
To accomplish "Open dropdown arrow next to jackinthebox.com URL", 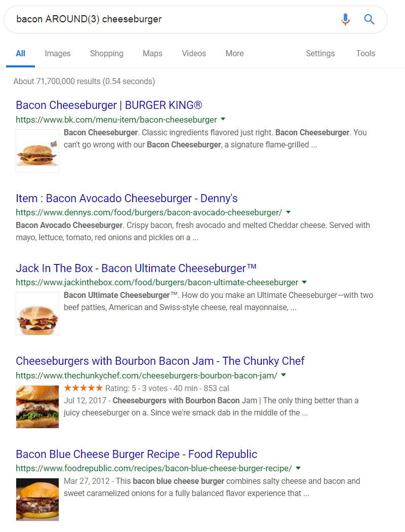I will [304, 282].
